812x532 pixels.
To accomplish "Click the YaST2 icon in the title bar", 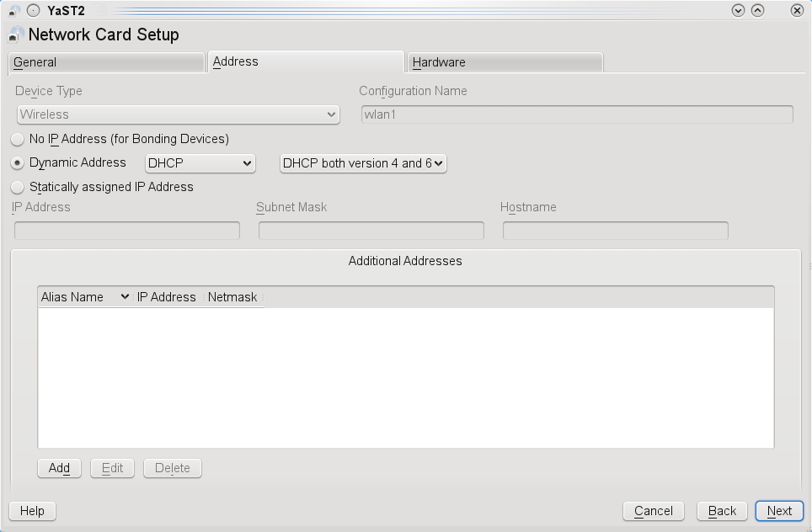I will pos(14,11).
